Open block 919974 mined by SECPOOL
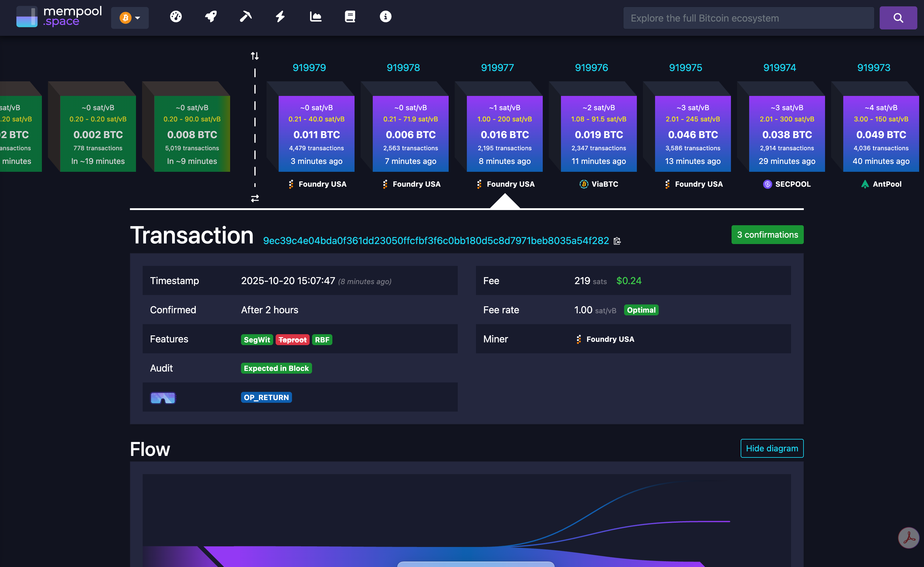This screenshot has width=924, height=567. [x=786, y=134]
